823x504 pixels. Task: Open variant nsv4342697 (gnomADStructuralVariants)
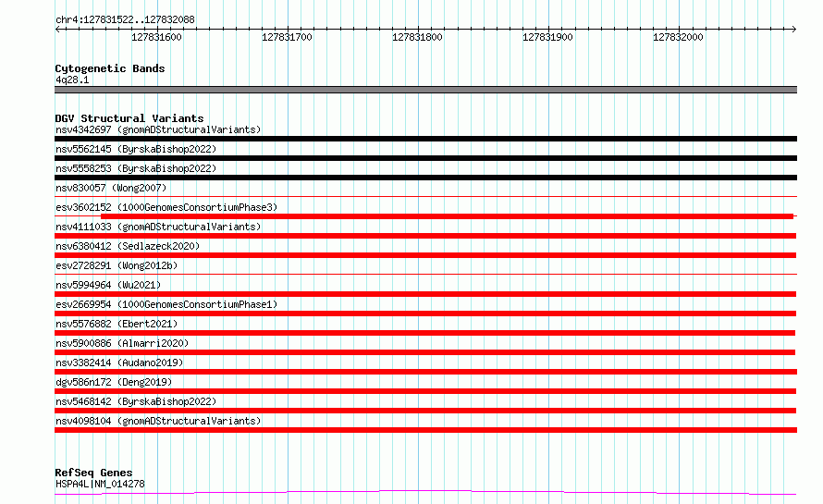coord(158,129)
